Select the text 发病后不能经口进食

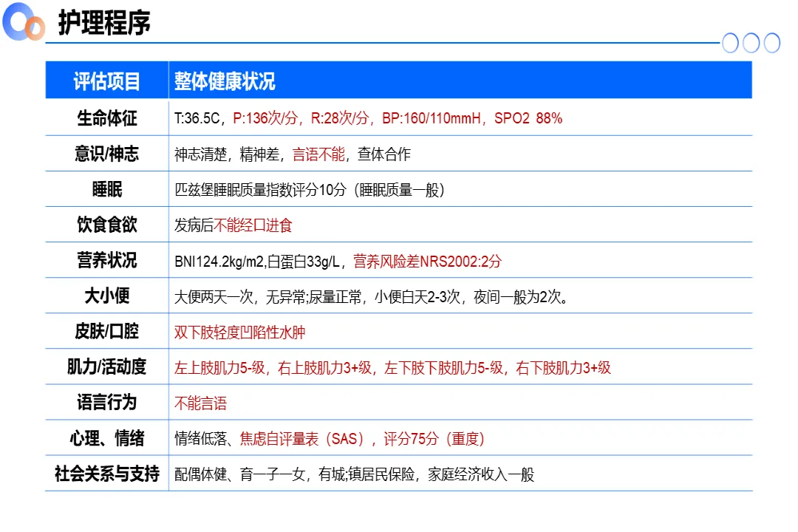(233, 225)
